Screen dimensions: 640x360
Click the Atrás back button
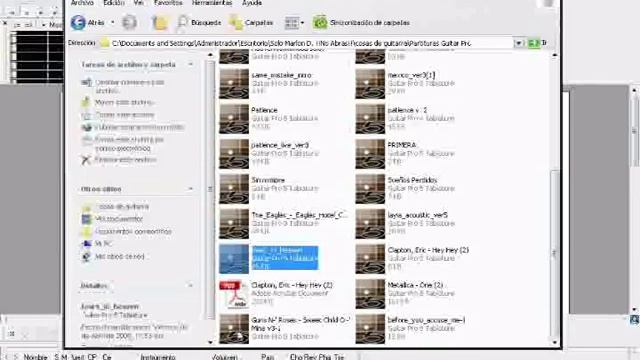87,22
